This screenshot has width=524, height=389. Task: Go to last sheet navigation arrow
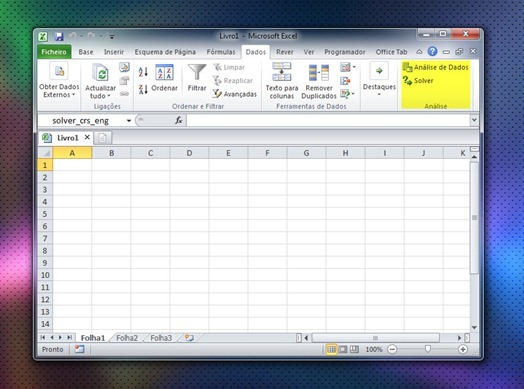[x=69, y=338]
